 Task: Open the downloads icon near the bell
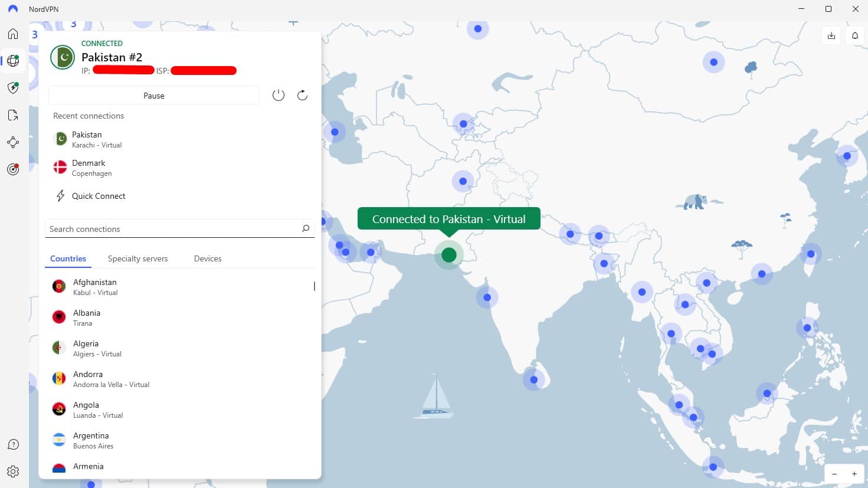pyautogui.click(x=831, y=35)
